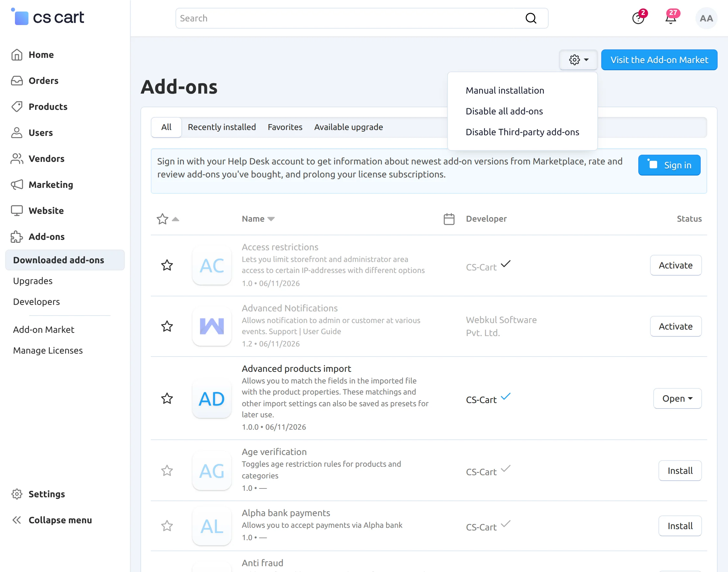
Task: Click the AC Access restrictions logo
Action: pyautogui.click(x=212, y=266)
